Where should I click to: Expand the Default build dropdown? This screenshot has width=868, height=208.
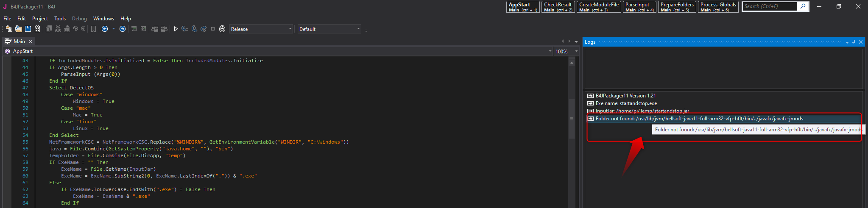[329, 29]
